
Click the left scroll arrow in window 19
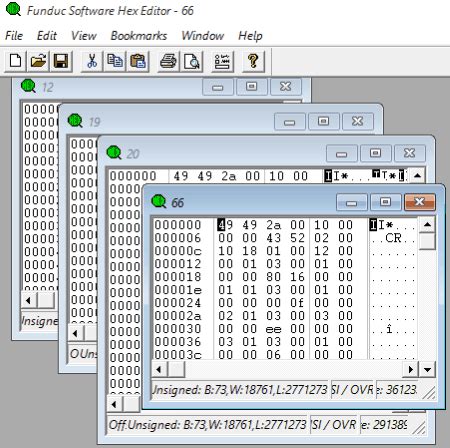coord(75,333)
